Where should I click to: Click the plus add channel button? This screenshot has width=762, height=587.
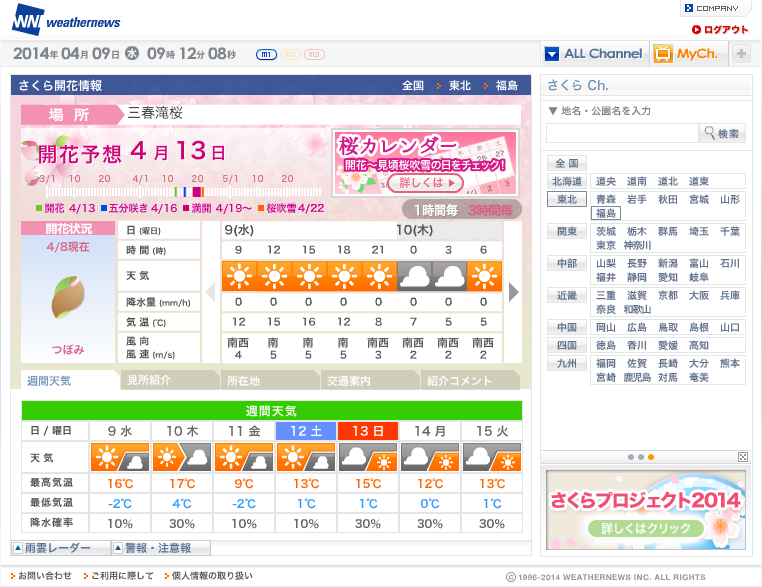[x=741, y=53]
